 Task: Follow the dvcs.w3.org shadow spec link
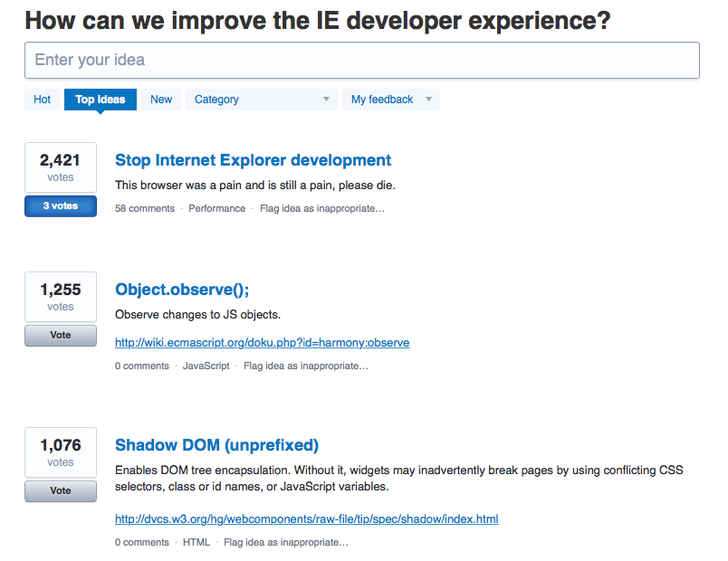tap(306, 518)
